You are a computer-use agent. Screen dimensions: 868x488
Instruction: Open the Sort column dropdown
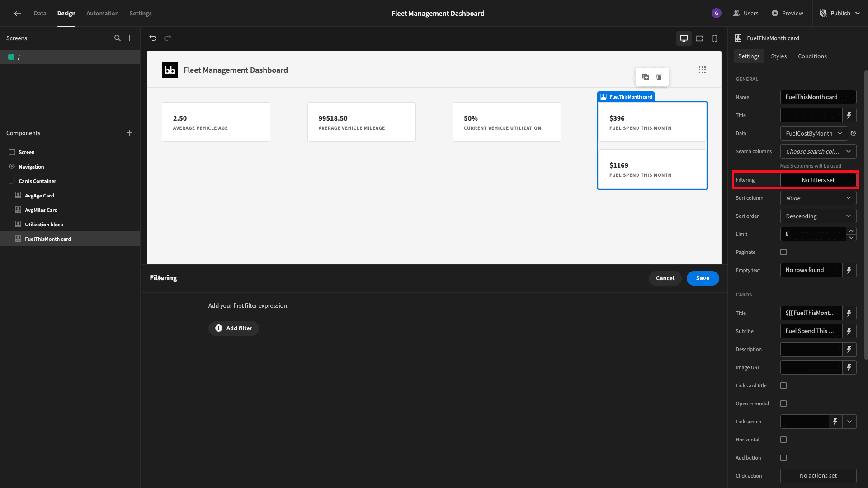click(818, 198)
